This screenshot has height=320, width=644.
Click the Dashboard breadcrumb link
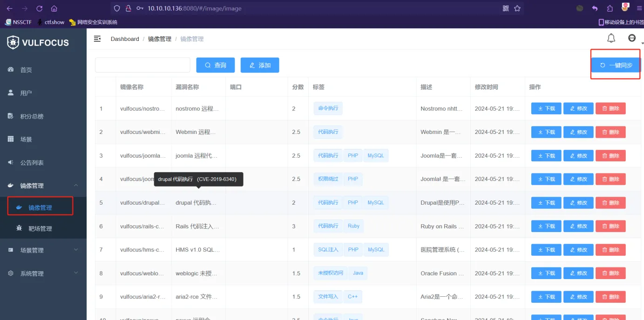point(125,39)
